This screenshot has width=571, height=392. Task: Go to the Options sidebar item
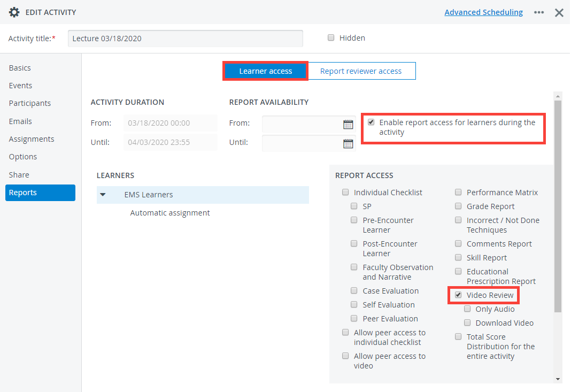(x=23, y=157)
